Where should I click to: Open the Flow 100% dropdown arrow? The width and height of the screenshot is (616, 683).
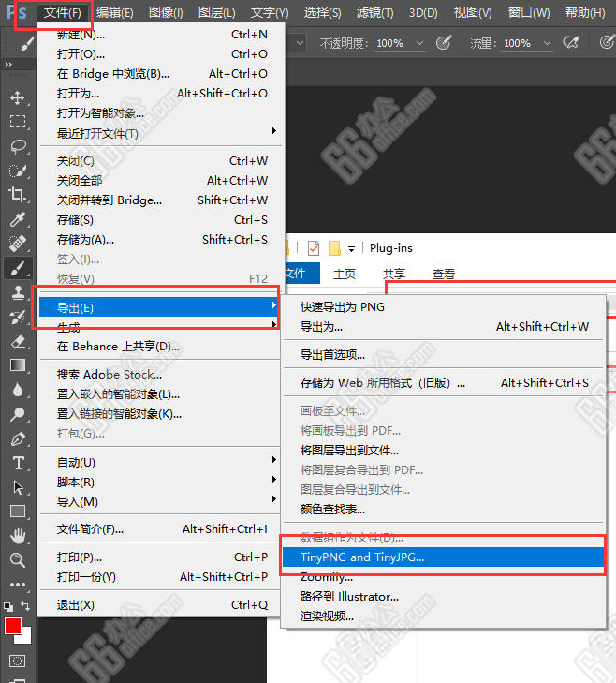tap(548, 43)
